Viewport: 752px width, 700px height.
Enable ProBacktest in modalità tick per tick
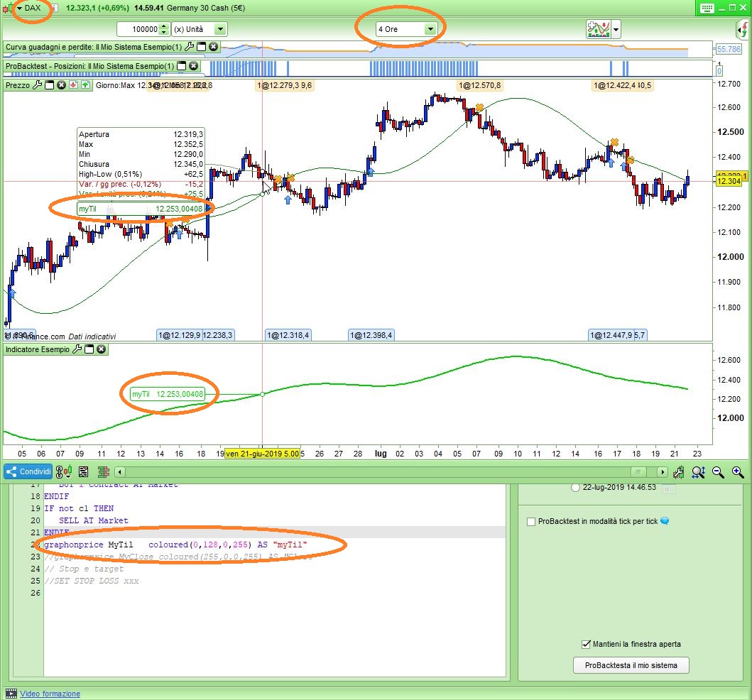[x=531, y=521]
